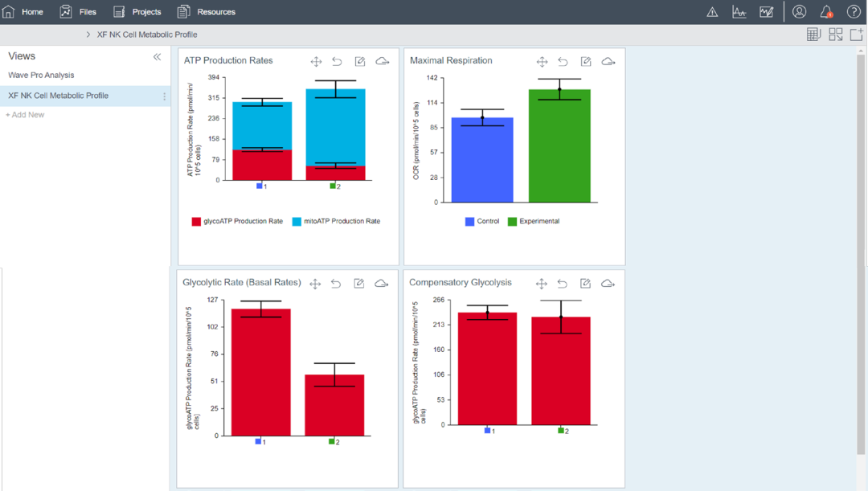The width and height of the screenshot is (868, 491).
Task: Click cloud export icon on Compensatory Glycolysis
Action: pos(608,284)
